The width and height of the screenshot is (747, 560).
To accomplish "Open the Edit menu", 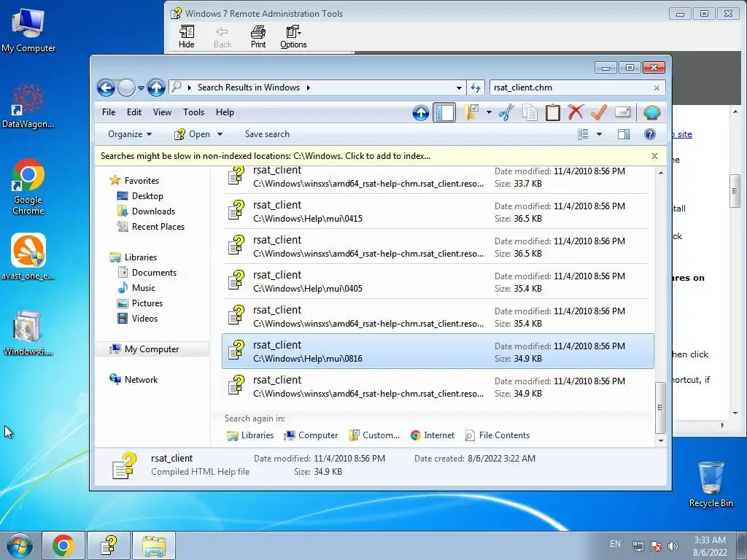I will [134, 112].
